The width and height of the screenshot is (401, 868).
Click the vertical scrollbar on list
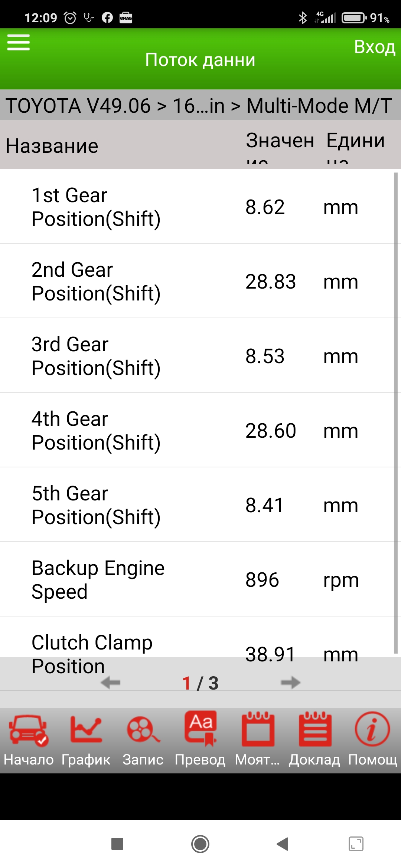[396, 412]
